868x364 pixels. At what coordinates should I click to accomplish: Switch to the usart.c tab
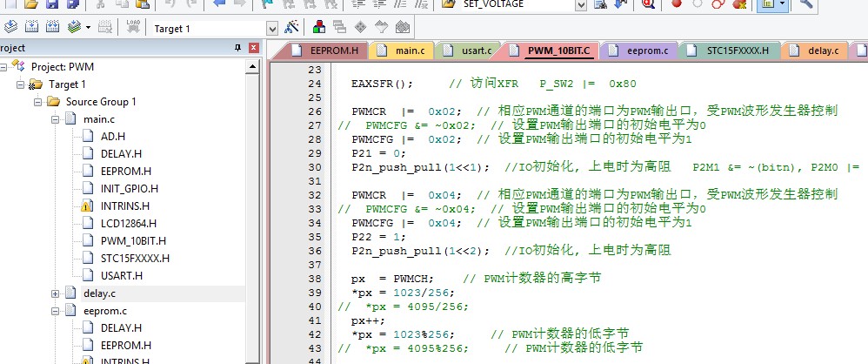click(x=468, y=51)
